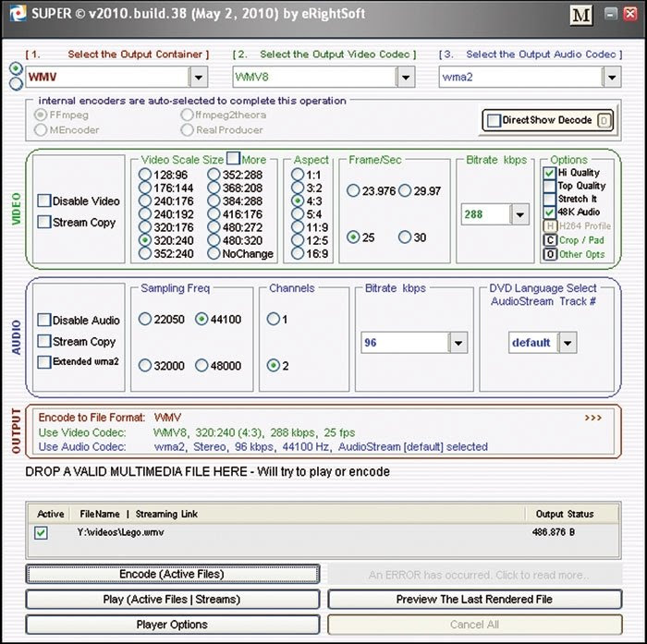Enable the Stretch It option
This screenshot has width=647, height=644.
(x=549, y=200)
